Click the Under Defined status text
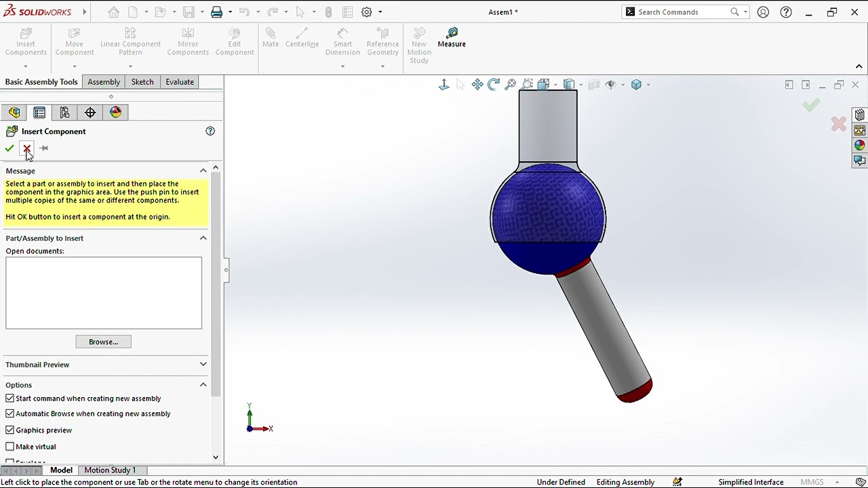This screenshot has height=488, width=868. pyautogui.click(x=561, y=482)
